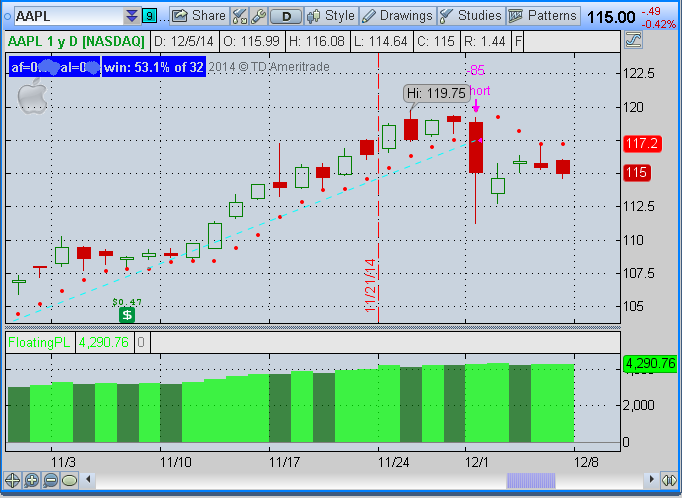Click the R: 1.44 range value
The height and width of the screenshot is (498, 682).
pos(485,42)
